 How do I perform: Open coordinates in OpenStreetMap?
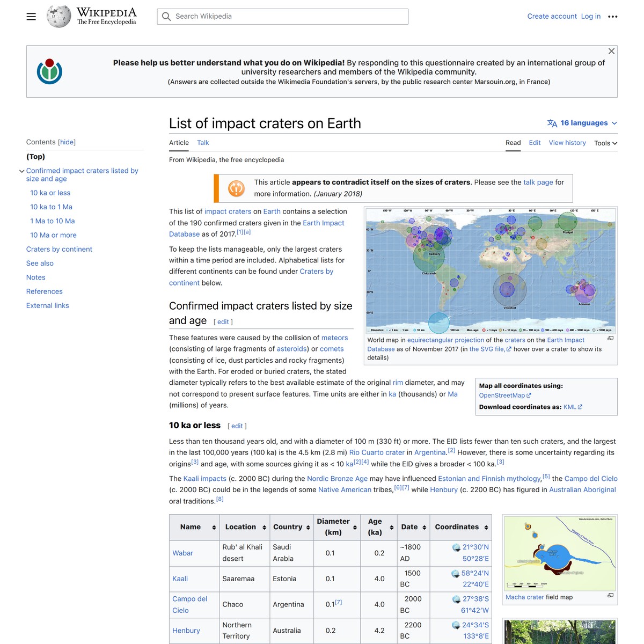(x=501, y=395)
